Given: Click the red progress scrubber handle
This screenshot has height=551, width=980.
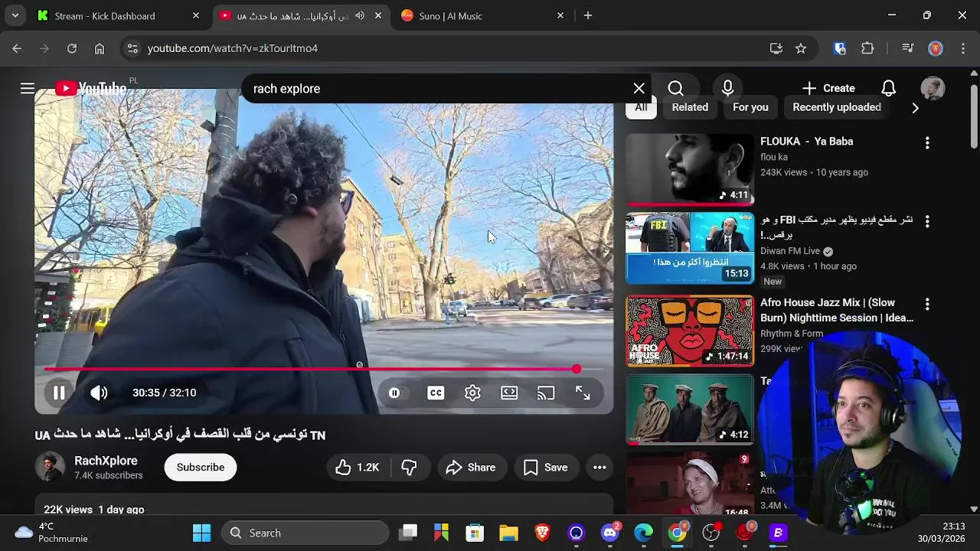Looking at the screenshot, I should pyautogui.click(x=577, y=369).
